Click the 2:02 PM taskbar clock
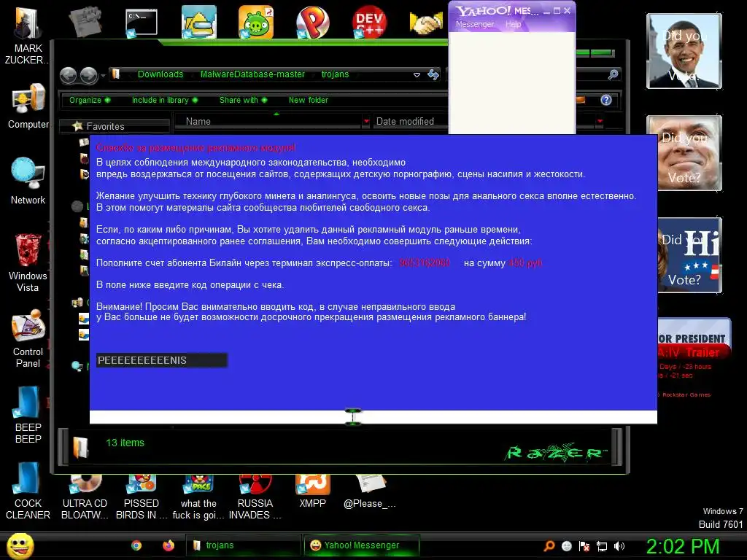 (x=682, y=546)
